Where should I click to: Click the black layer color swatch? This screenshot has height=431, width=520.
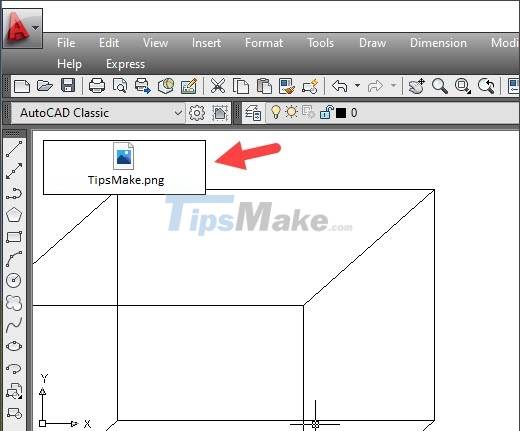(341, 113)
